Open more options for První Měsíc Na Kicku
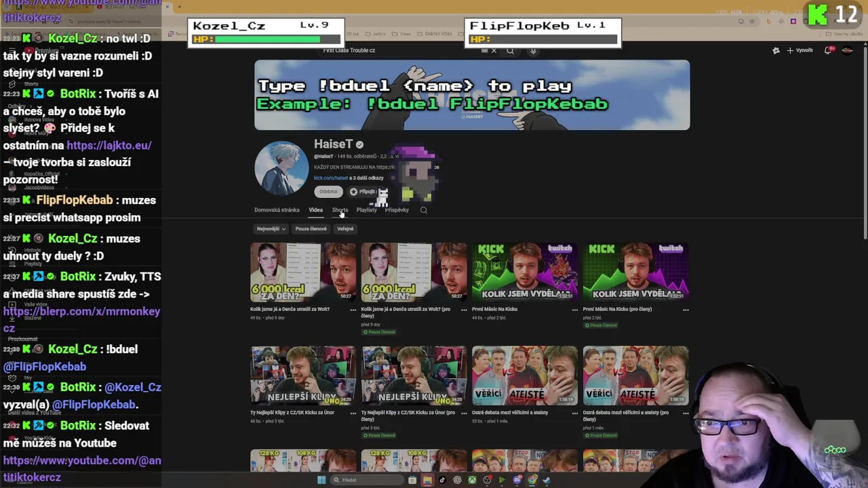Viewport: 868px width, 488px height. tap(574, 310)
